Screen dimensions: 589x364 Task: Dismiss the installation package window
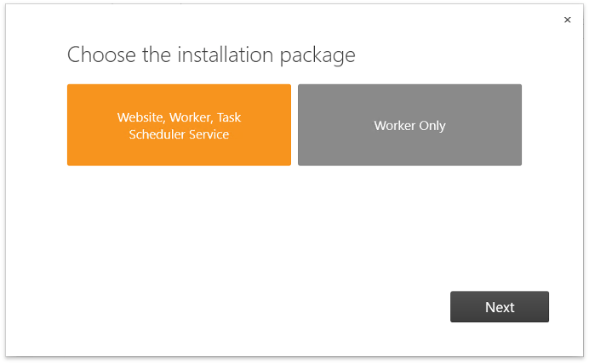(x=567, y=20)
